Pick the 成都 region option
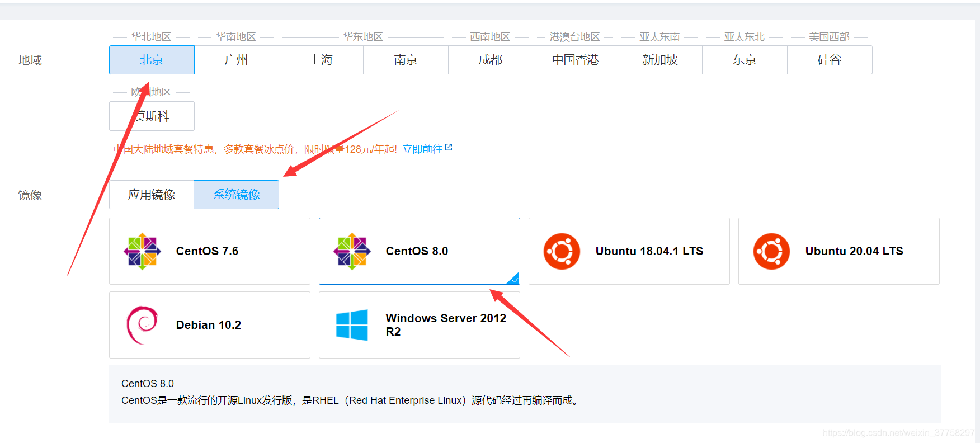 click(x=491, y=60)
